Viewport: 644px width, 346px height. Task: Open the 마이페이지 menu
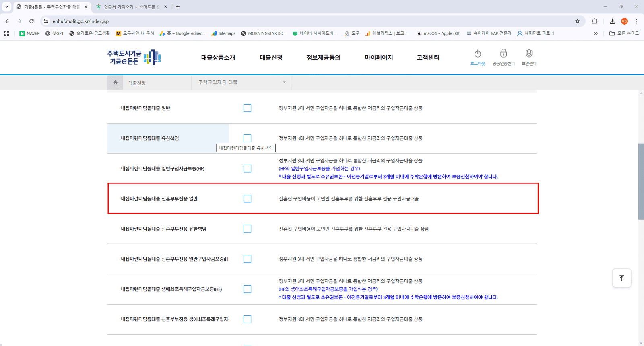[379, 58]
